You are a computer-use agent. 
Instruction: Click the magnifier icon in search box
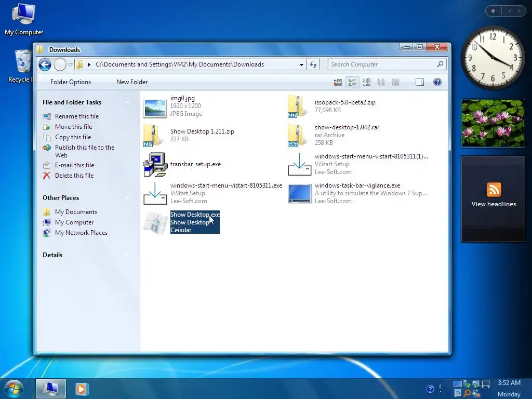[441, 64]
